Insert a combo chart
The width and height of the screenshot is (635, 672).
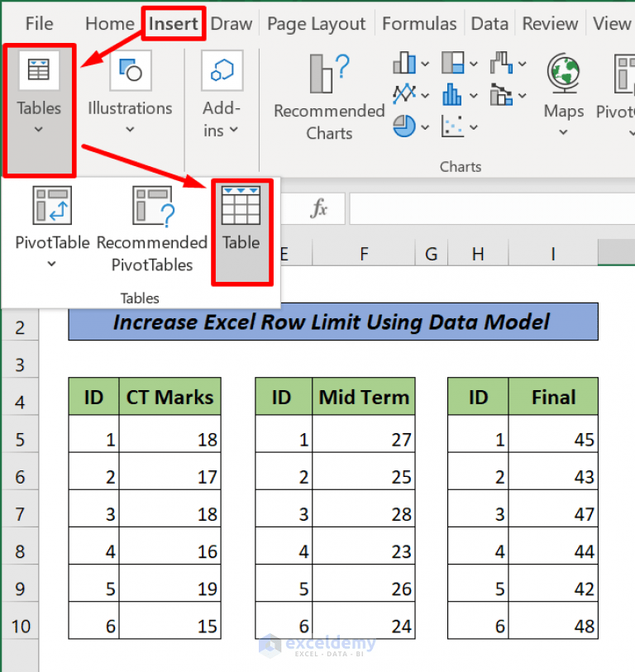click(502, 94)
